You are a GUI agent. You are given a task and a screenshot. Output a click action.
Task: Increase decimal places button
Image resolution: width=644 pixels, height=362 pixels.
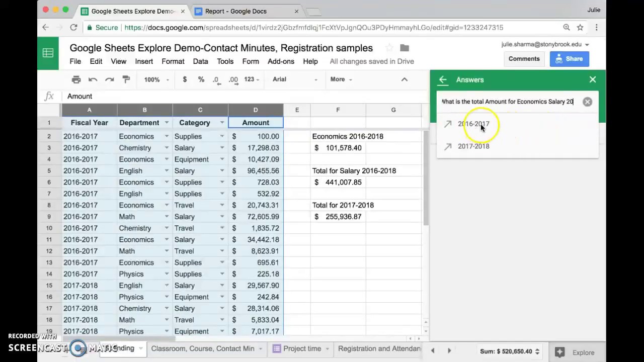tap(233, 79)
